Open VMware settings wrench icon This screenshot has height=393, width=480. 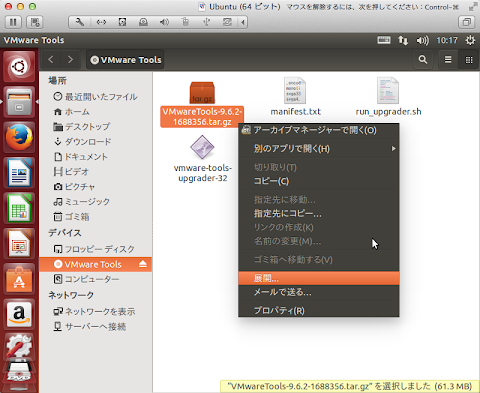80,22
